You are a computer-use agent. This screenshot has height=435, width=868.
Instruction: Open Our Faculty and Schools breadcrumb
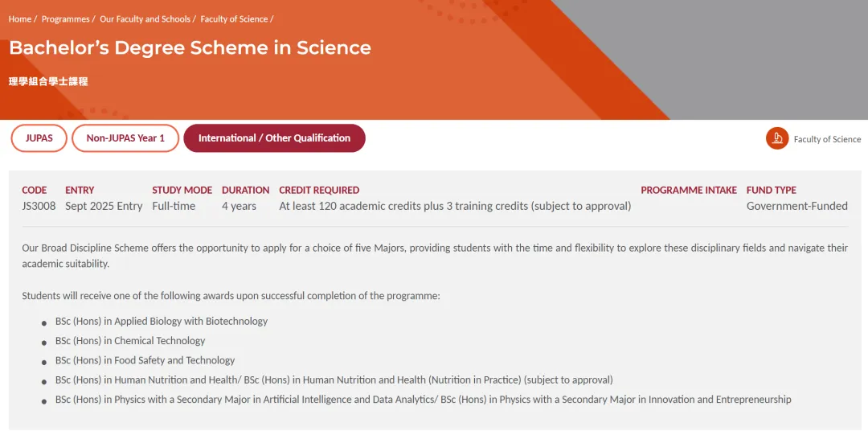pyautogui.click(x=145, y=18)
